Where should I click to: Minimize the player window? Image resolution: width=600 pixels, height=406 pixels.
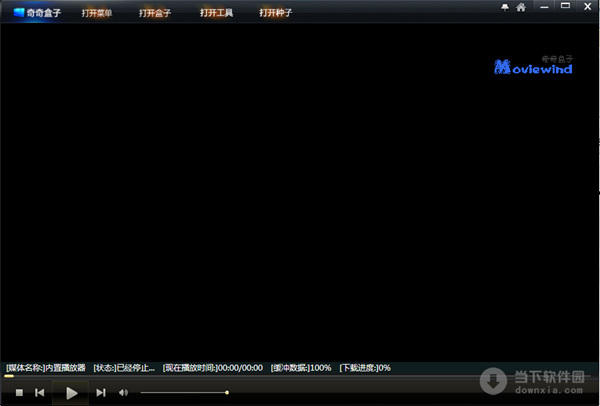[544, 7]
